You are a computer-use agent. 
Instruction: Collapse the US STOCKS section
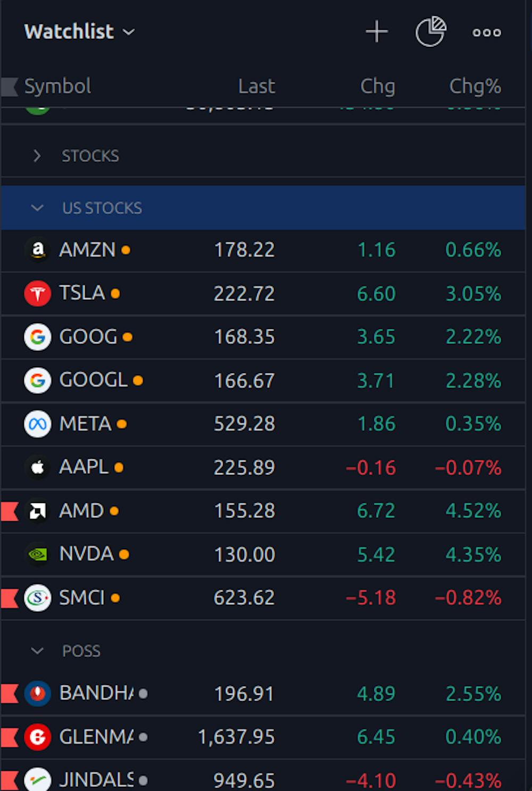[x=37, y=208]
